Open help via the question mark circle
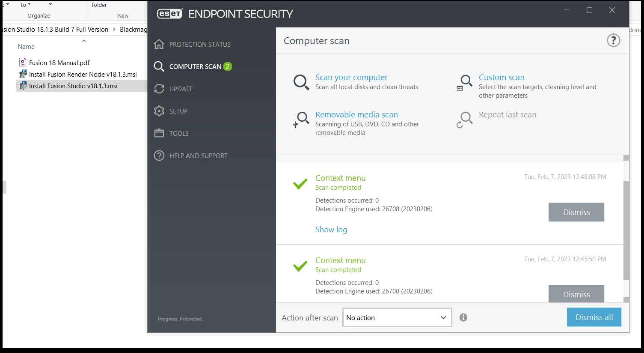Image resolution: width=644 pixels, height=353 pixels. point(614,41)
